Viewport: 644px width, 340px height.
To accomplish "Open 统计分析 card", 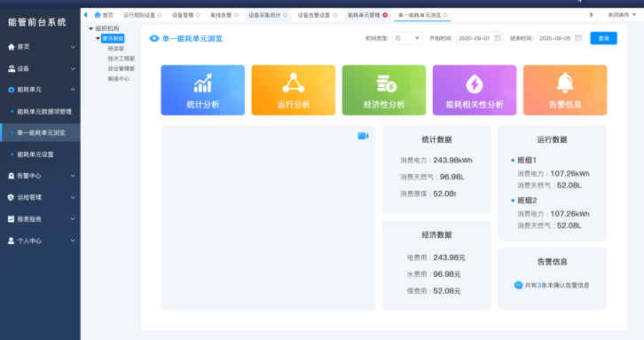I will 202,90.
